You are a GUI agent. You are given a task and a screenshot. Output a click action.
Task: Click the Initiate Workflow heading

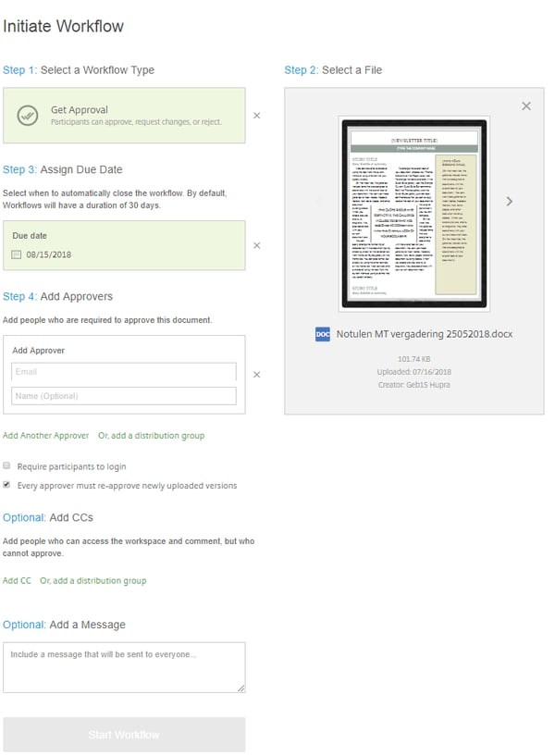click(x=63, y=26)
